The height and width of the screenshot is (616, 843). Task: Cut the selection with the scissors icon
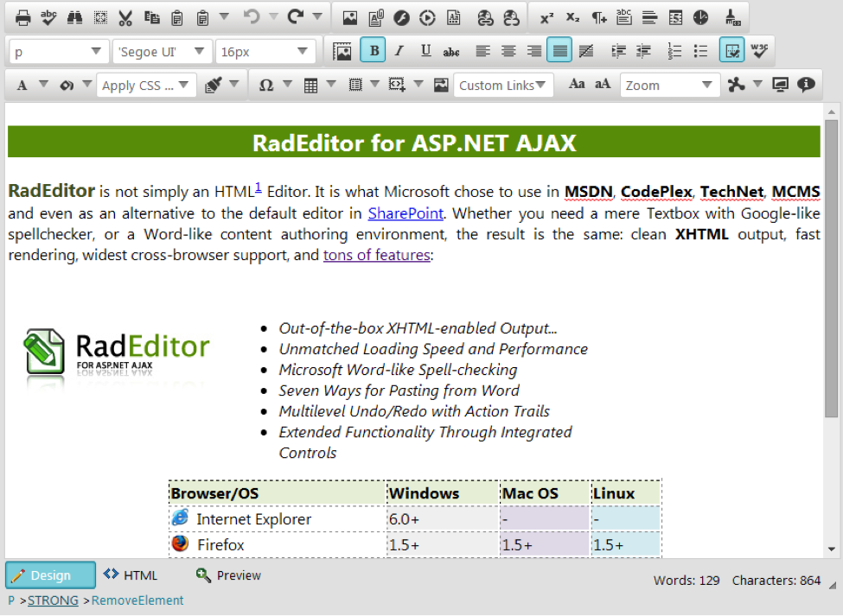click(x=125, y=18)
